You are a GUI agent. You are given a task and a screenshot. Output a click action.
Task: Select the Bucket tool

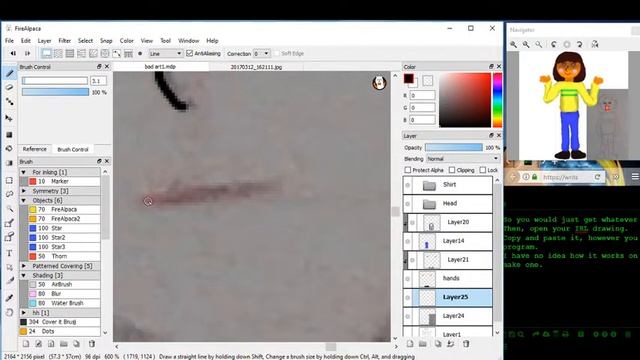(9, 149)
